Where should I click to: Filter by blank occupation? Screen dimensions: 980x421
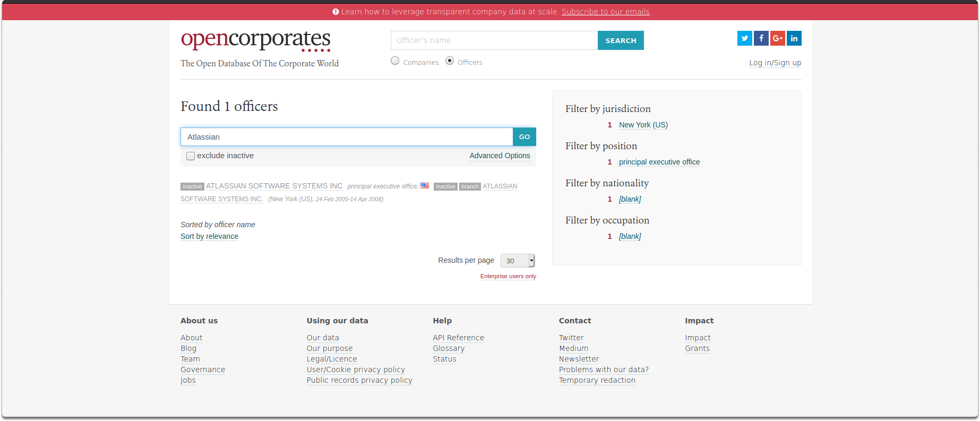coord(630,236)
